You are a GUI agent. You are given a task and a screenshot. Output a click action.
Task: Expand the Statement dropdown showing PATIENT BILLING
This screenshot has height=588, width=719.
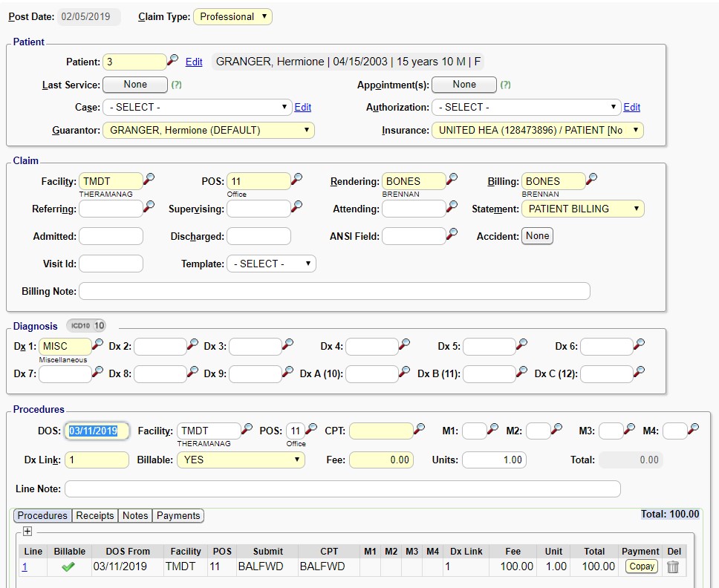[x=582, y=209]
